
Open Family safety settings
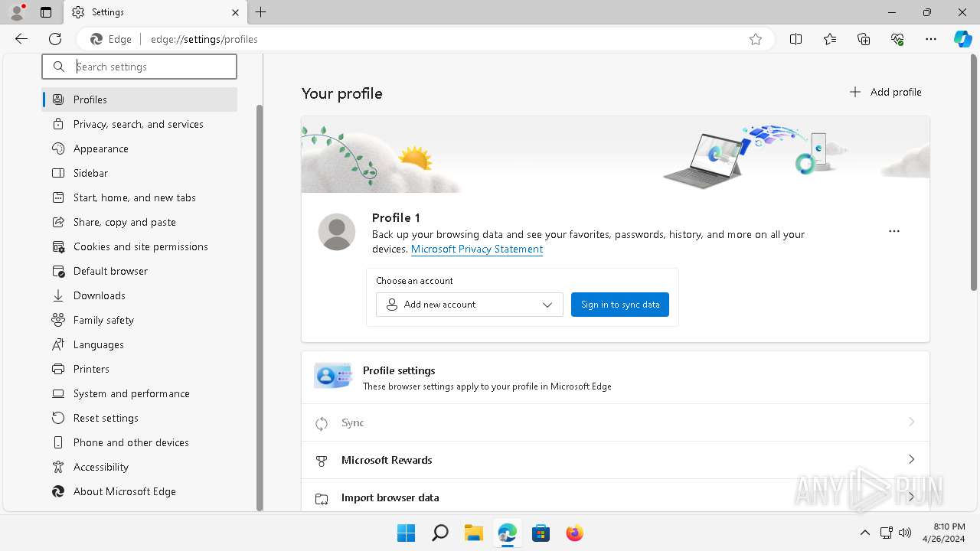coord(139,320)
